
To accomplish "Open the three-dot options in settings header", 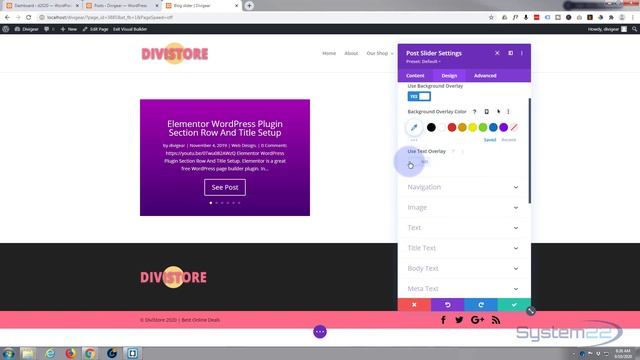I will click(x=522, y=53).
